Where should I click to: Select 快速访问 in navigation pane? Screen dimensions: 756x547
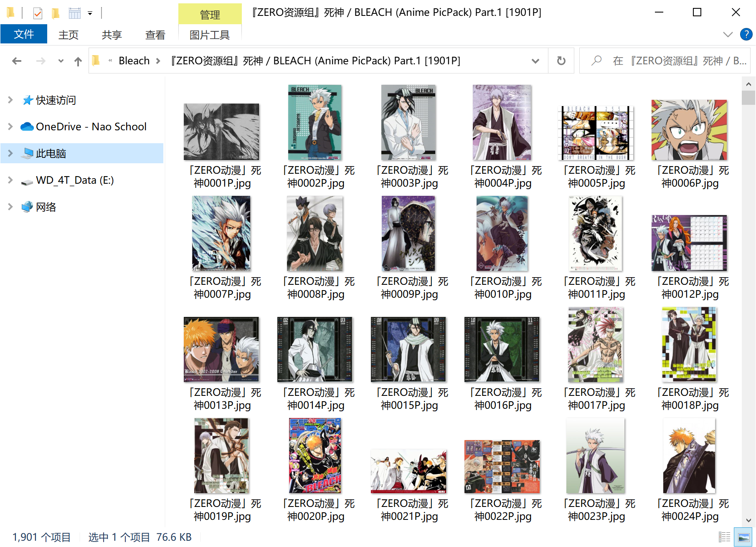[56, 100]
